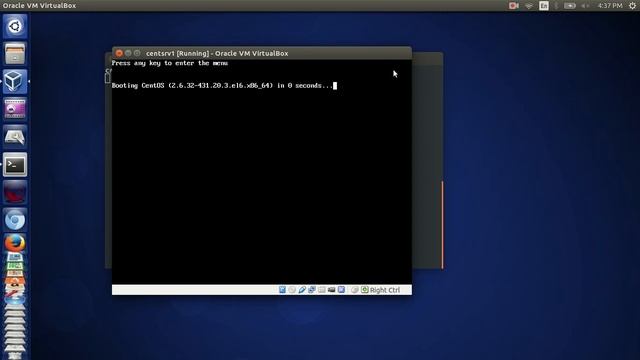Launch Firefox from the launcher
The image size is (640, 360).
15,244
